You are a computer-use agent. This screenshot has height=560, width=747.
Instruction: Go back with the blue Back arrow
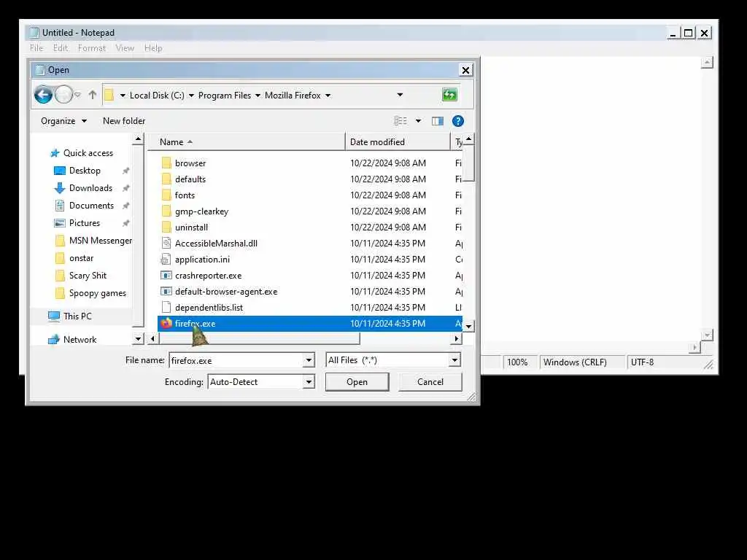pyautogui.click(x=43, y=95)
